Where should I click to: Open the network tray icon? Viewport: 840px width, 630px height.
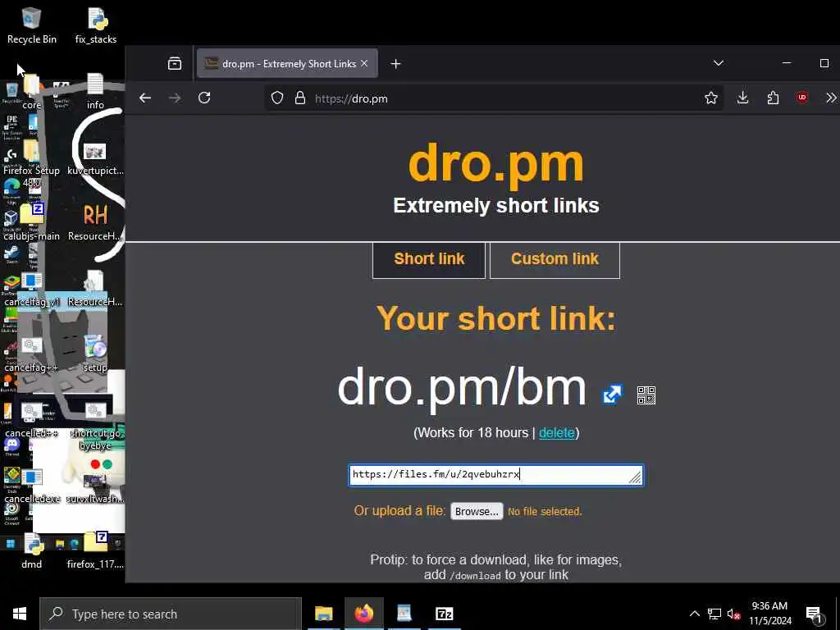(x=714, y=614)
